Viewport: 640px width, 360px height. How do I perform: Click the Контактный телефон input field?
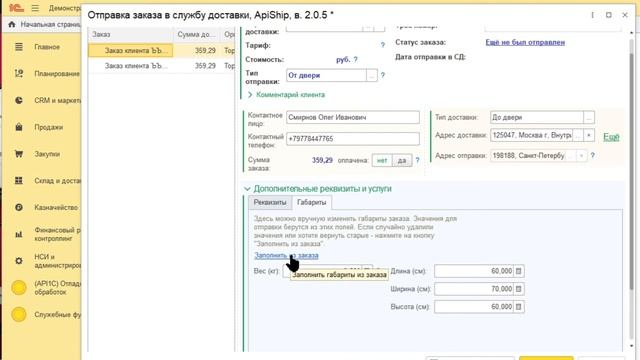click(x=353, y=139)
